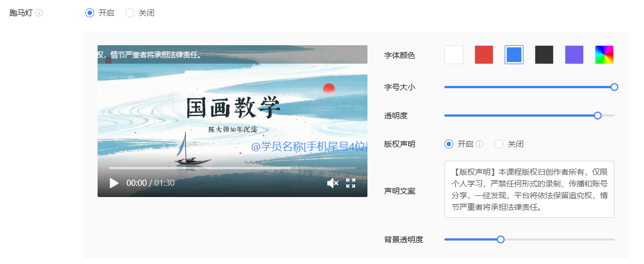Show the info icon next to 版权声明 开启
644x264 pixels.
click(480, 144)
